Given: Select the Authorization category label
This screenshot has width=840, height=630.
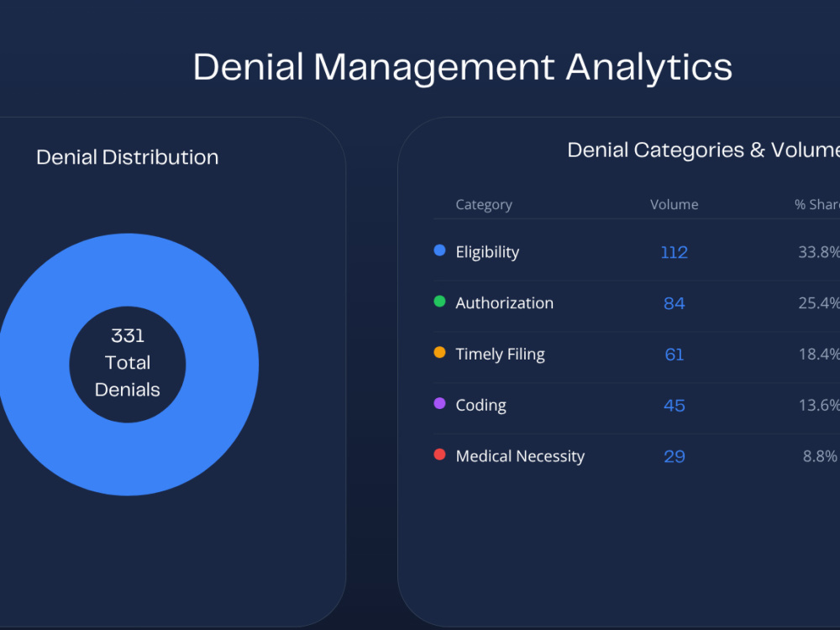Looking at the screenshot, I should coord(504,303).
